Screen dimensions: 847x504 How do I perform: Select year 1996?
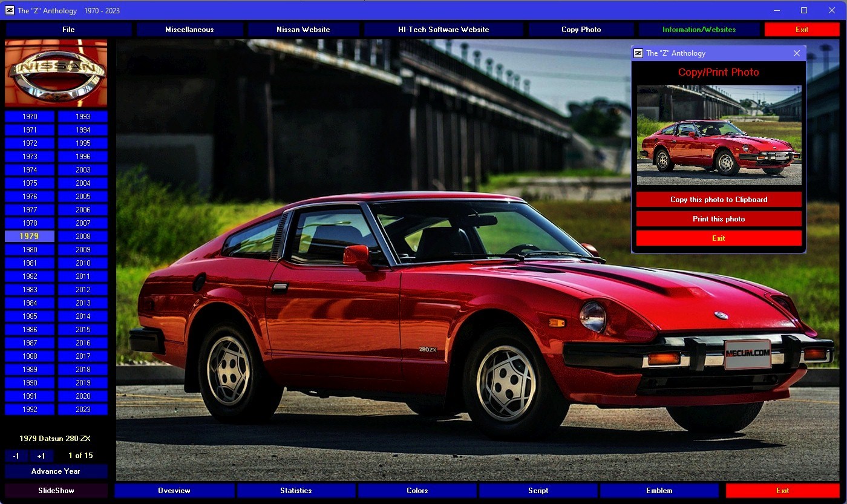point(83,157)
